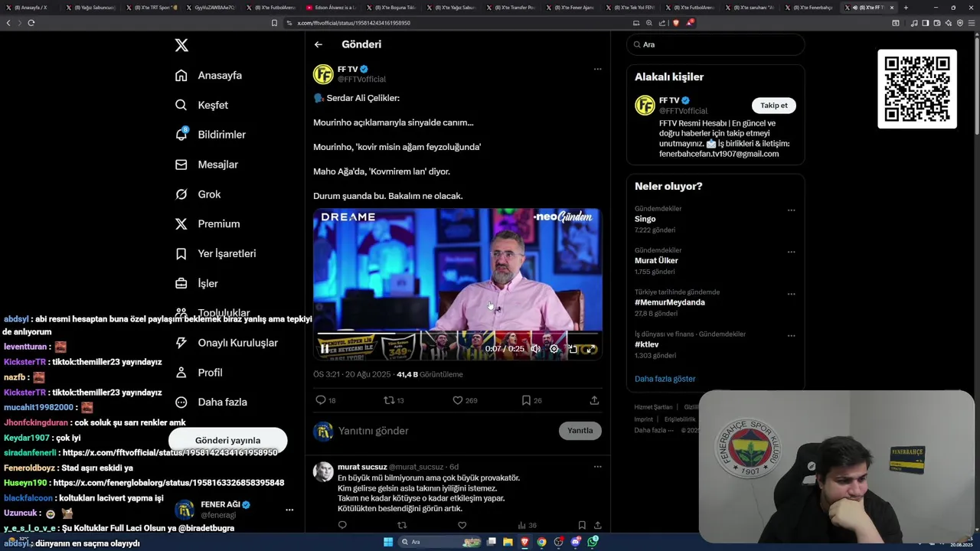This screenshot has height=551, width=980.
Task: Open the X logo home icon
Action: click(181, 45)
